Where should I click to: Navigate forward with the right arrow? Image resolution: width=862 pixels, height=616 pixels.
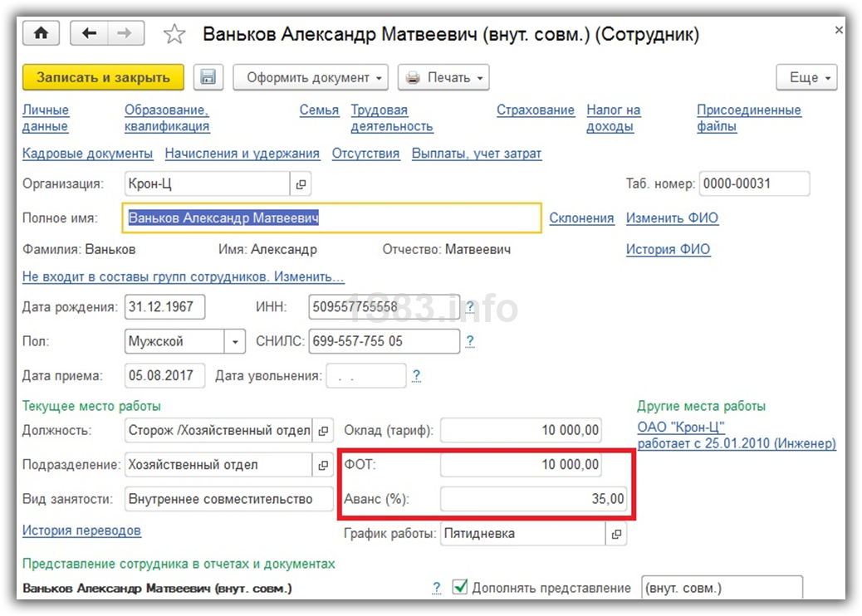point(126,33)
